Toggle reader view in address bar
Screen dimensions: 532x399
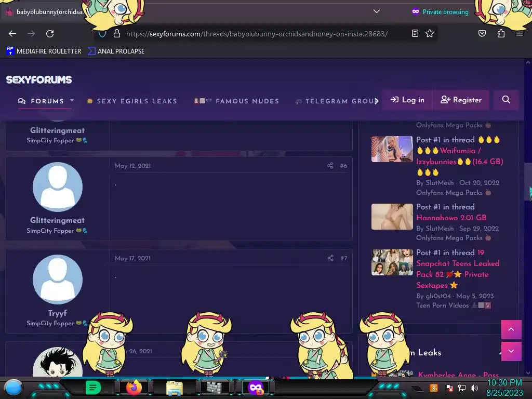click(415, 33)
